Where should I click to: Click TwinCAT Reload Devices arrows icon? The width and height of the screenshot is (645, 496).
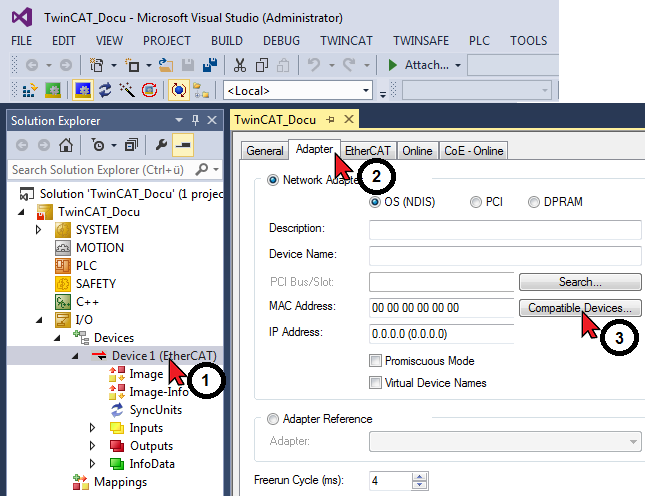point(105,90)
